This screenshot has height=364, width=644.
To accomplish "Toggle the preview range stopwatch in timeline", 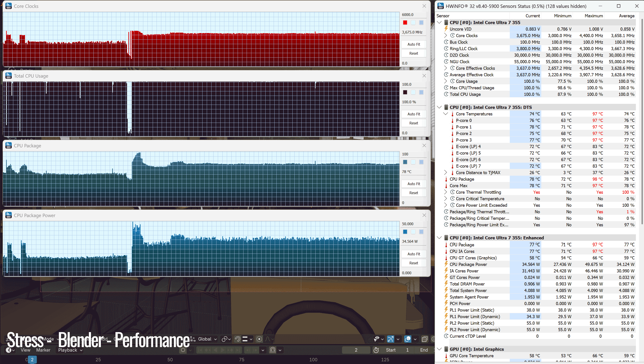I will [x=376, y=350].
